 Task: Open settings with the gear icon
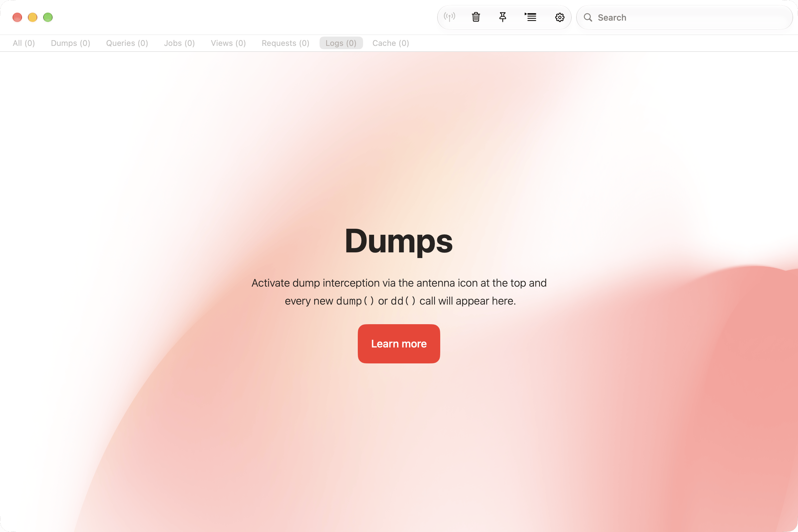(560, 17)
